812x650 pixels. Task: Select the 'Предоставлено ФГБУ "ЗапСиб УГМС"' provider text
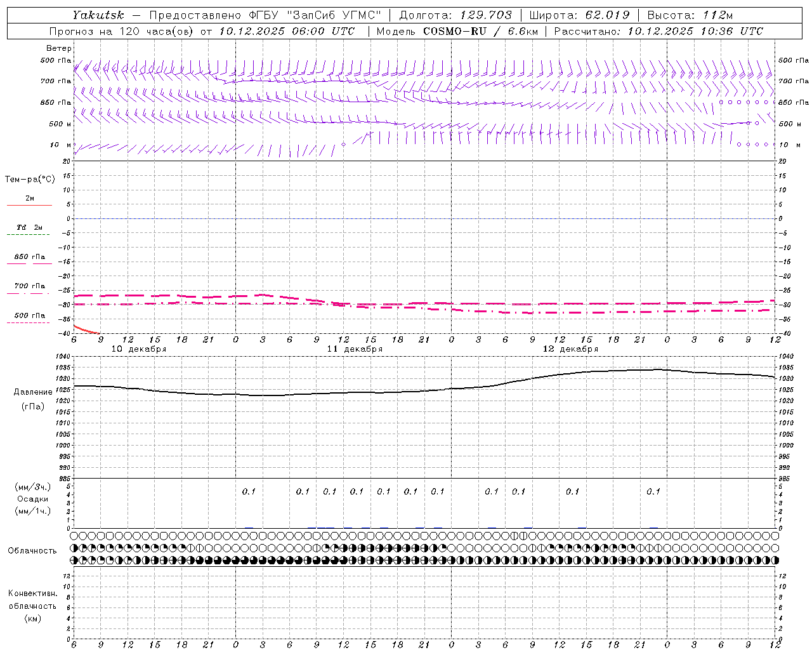(x=265, y=15)
